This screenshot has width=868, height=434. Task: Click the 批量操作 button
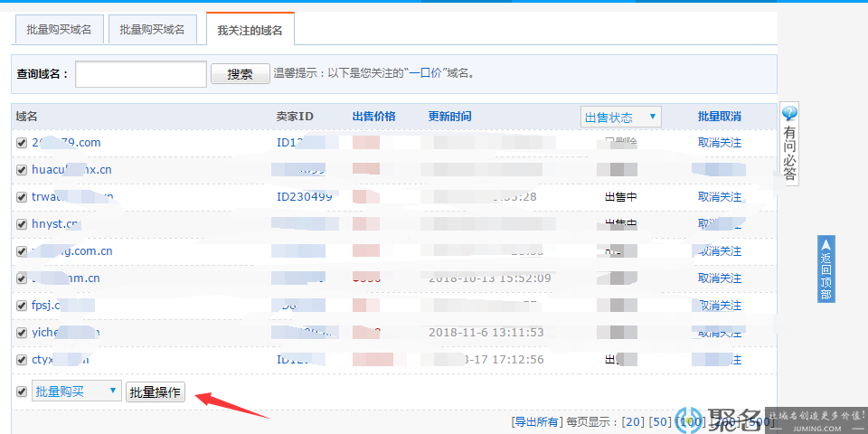pos(155,392)
